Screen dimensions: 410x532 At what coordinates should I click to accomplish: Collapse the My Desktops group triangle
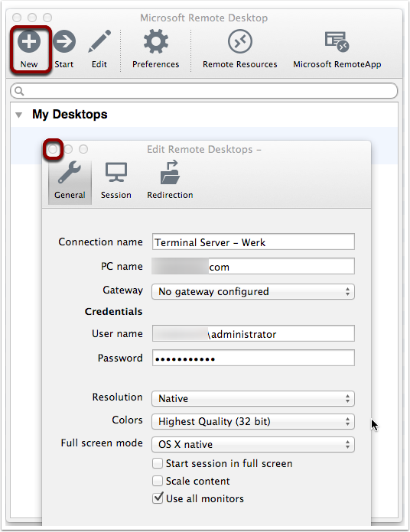click(19, 115)
